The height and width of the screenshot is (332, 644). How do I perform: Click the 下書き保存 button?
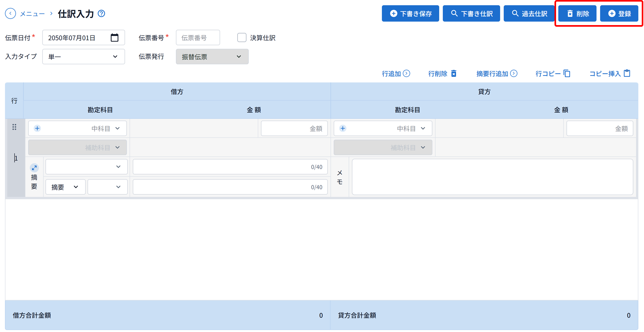click(411, 14)
